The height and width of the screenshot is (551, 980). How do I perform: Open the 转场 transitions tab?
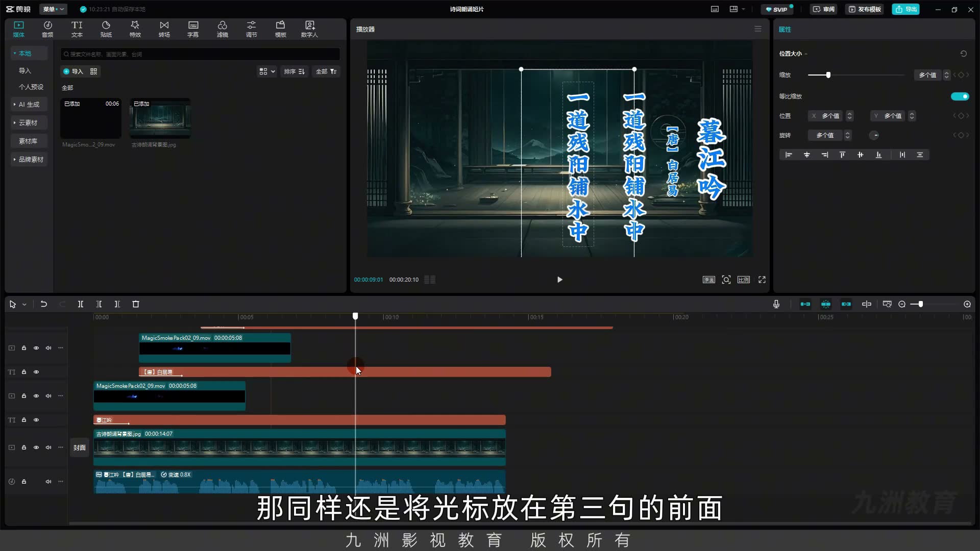pyautogui.click(x=164, y=29)
